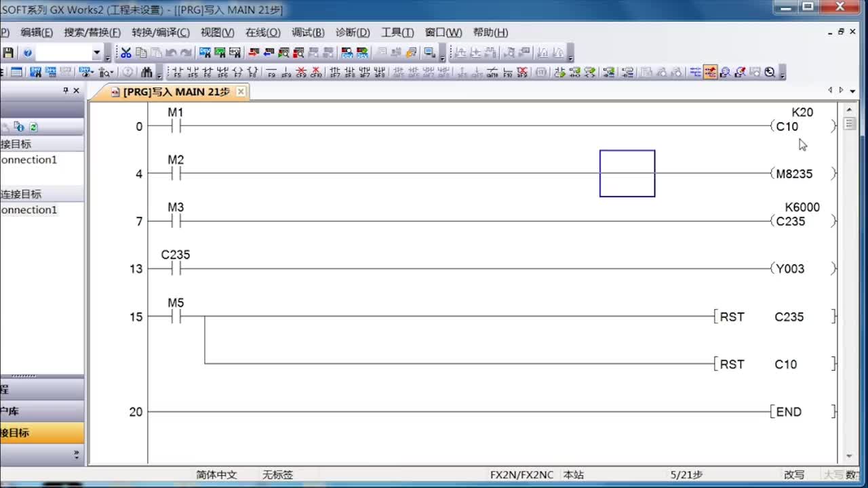Open the toolbar combo box dropdown arrow

pos(96,53)
